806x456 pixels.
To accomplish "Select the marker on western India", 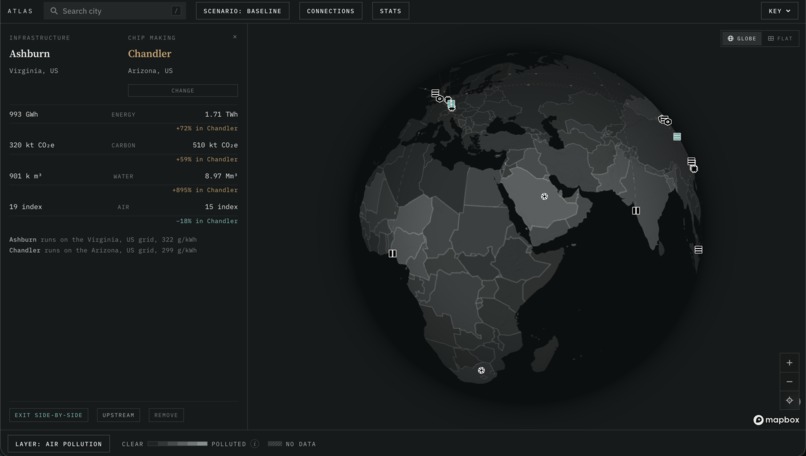I will pos(636,211).
